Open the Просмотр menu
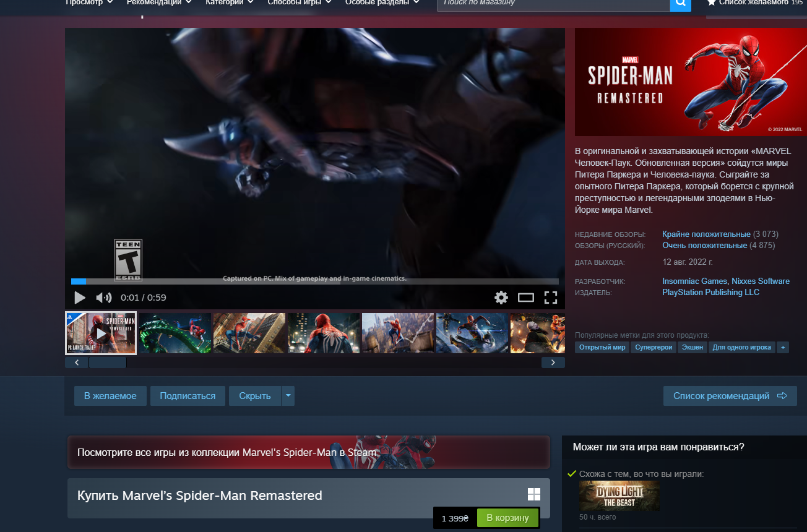Image resolution: width=807 pixels, height=532 pixels. point(89,2)
